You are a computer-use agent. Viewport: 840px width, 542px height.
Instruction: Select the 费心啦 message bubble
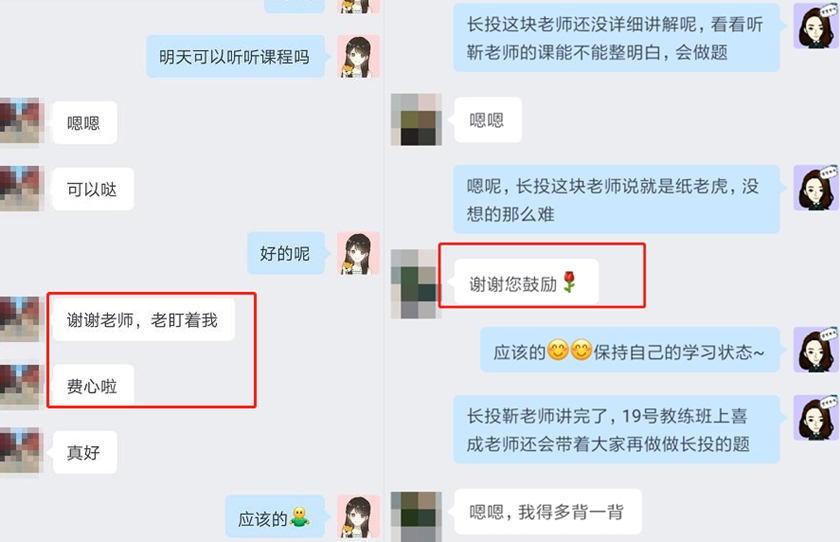[x=93, y=385]
